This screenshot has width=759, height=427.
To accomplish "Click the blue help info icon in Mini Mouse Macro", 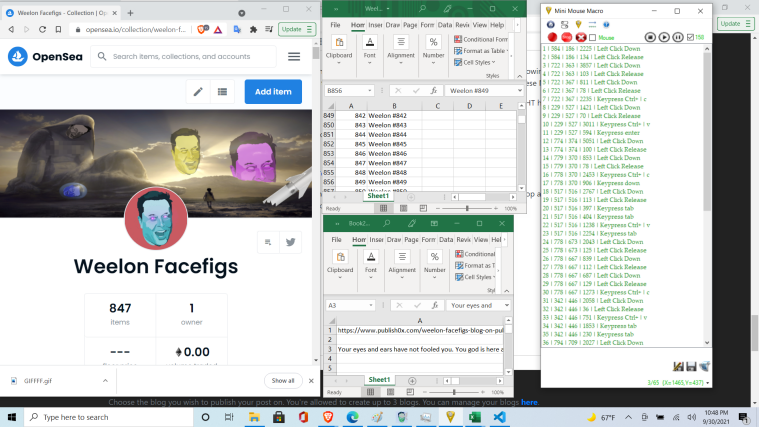I will pyautogui.click(x=606, y=24).
